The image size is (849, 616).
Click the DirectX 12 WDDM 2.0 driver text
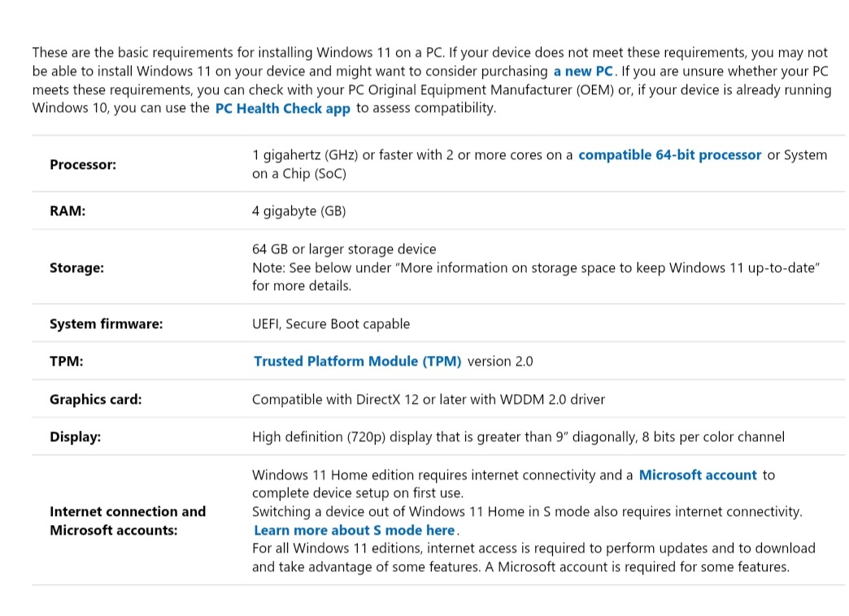point(429,399)
